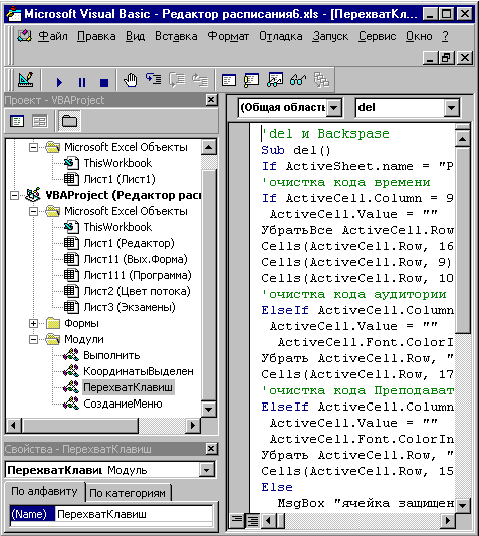Select Лист1 (Лист1) in the project tree
Image resolution: width=479 pixels, height=536 pixels.
119,179
